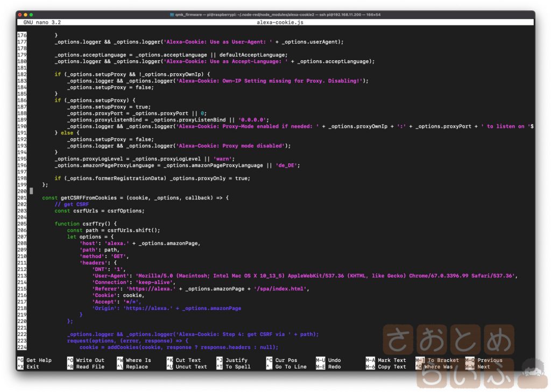The width and height of the screenshot is (551, 392).
Task: Click the '^\ Replace' shortcut
Action: 133,367
